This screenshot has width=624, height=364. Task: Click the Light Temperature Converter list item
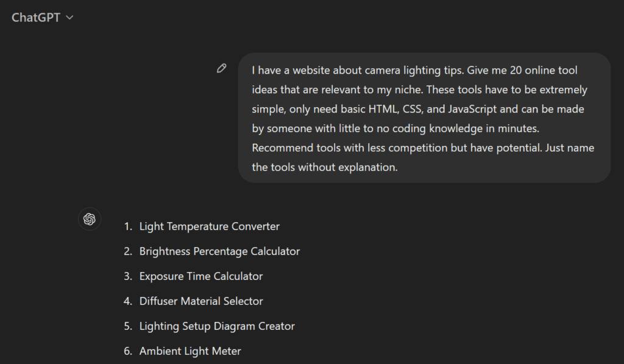(x=209, y=226)
